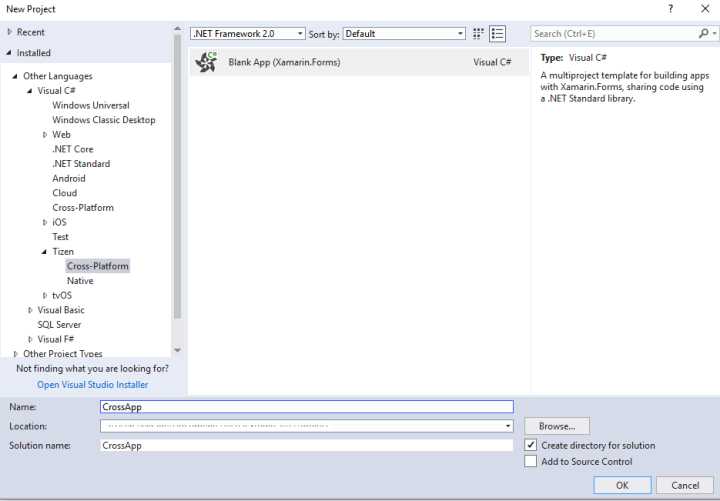The height and width of the screenshot is (501, 720).
Task: Select SQL Server category
Action: tap(59, 325)
